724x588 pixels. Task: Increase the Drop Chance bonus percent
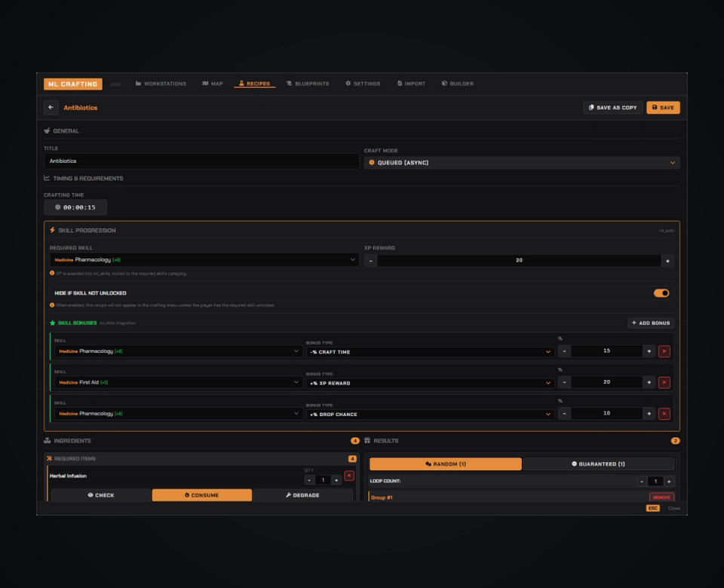(x=649, y=414)
